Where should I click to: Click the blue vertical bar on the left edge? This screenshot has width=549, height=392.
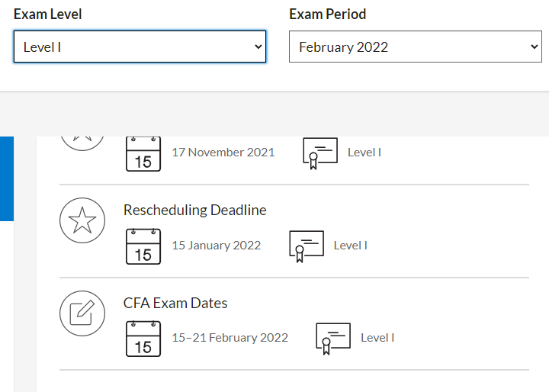(x=7, y=178)
